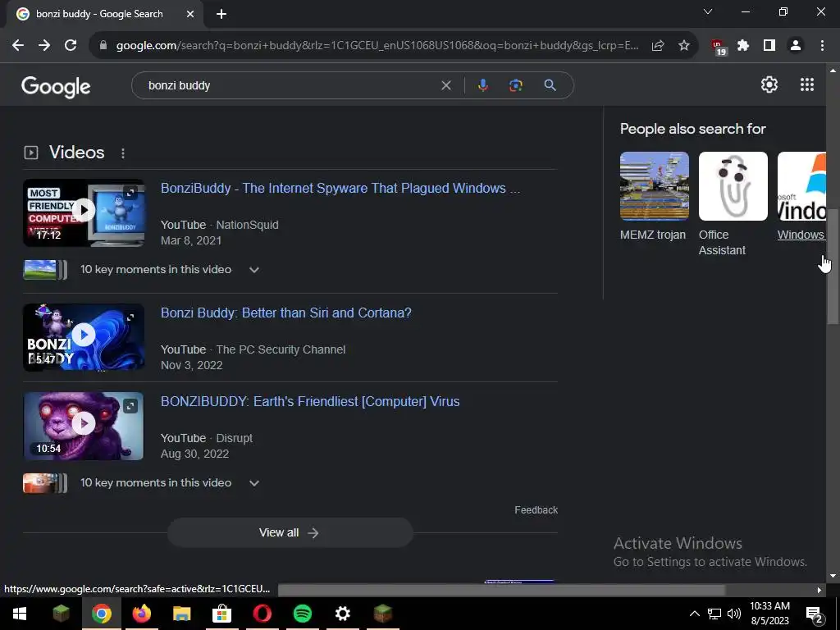Open the Videos section options menu
The image size is (840, 630).
[123, 153]
